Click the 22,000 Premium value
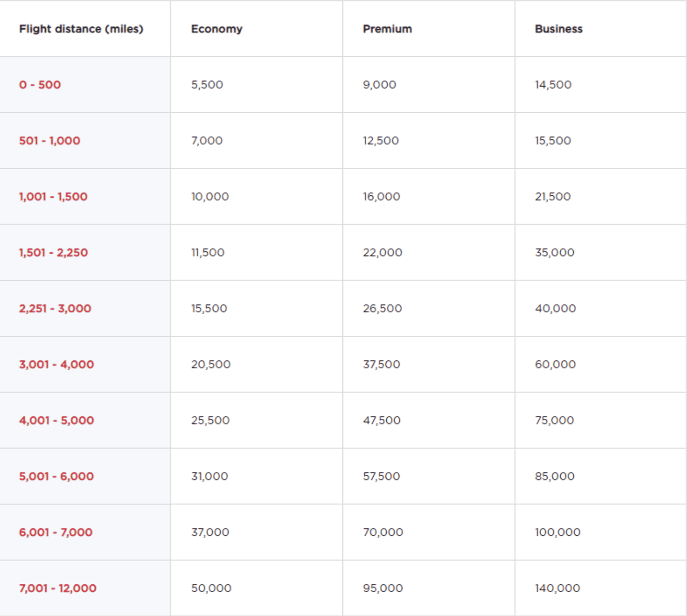Image resolution: width=687 pixels, height=616 pixels. pos(382,253)
